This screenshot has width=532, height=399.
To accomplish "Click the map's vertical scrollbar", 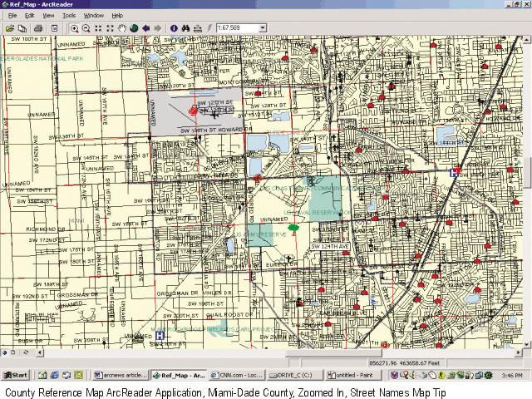I will (527, 175).
